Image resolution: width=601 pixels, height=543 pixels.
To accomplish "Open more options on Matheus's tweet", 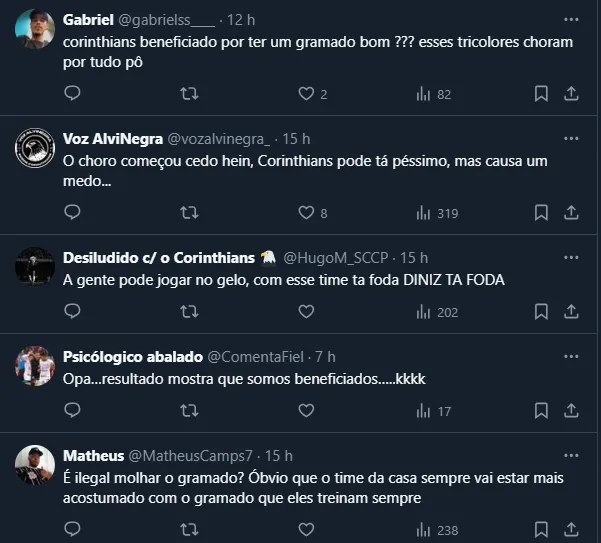I will (571, 455).
